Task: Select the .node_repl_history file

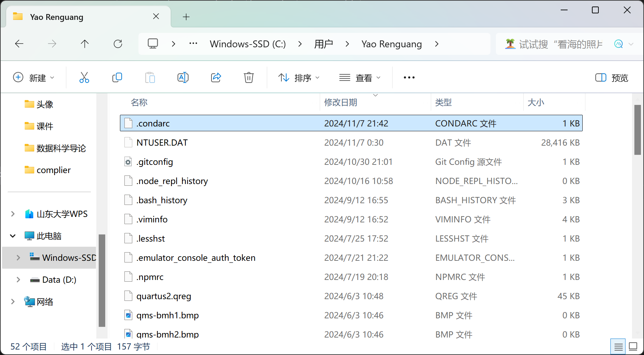Action: pos(351,181)
